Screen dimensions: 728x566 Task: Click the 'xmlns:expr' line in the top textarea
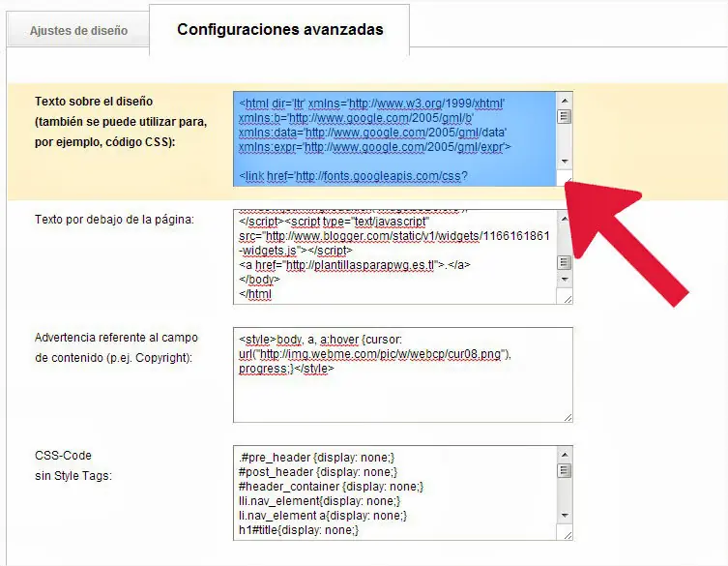pyautogui.click(x=375, y=147)
